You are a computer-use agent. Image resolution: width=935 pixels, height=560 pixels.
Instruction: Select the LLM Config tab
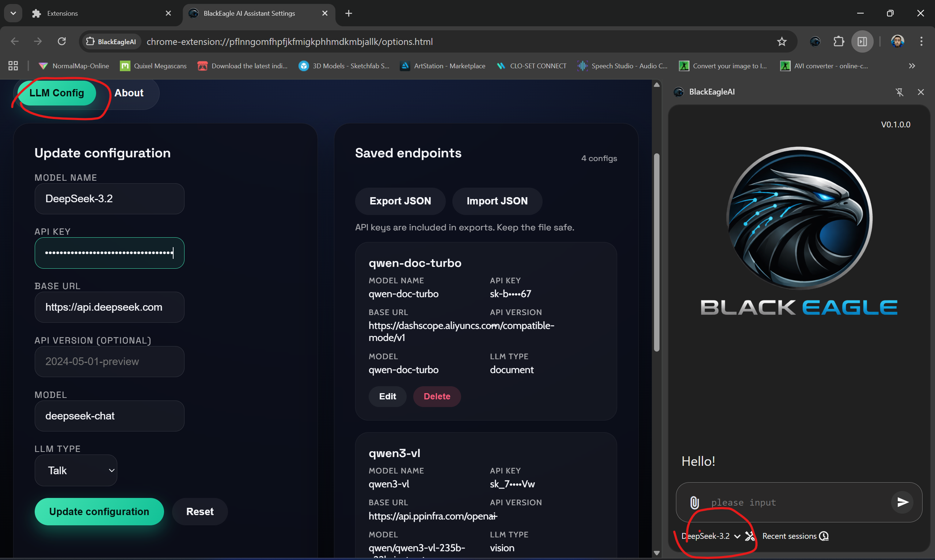[57, 93]
